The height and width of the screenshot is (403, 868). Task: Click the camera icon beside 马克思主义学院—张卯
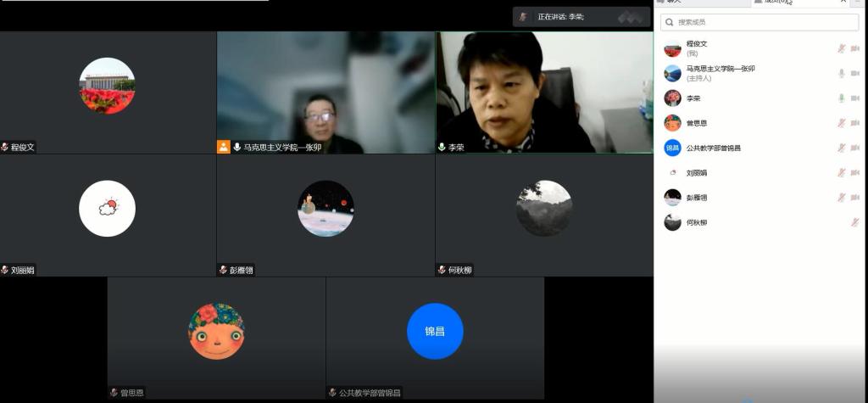(854, 74)
